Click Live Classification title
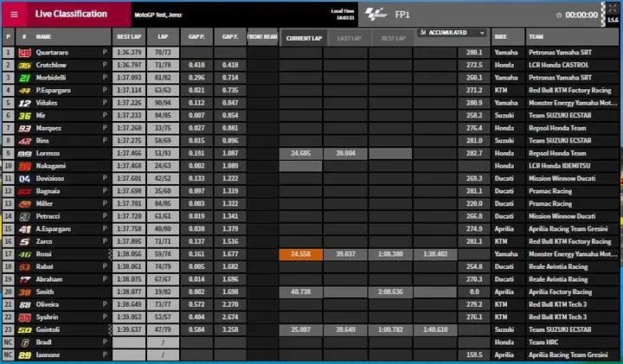The image size is (623, 364). tap(71, 15)
